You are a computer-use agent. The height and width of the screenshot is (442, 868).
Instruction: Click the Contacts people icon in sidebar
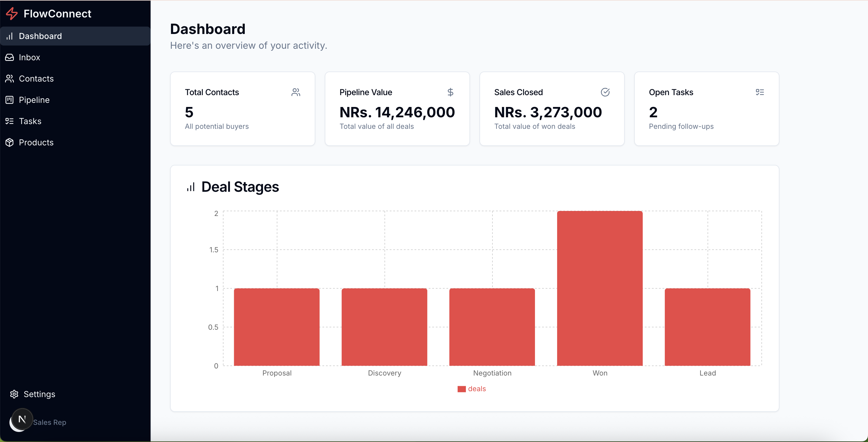(x=9, y=79)
